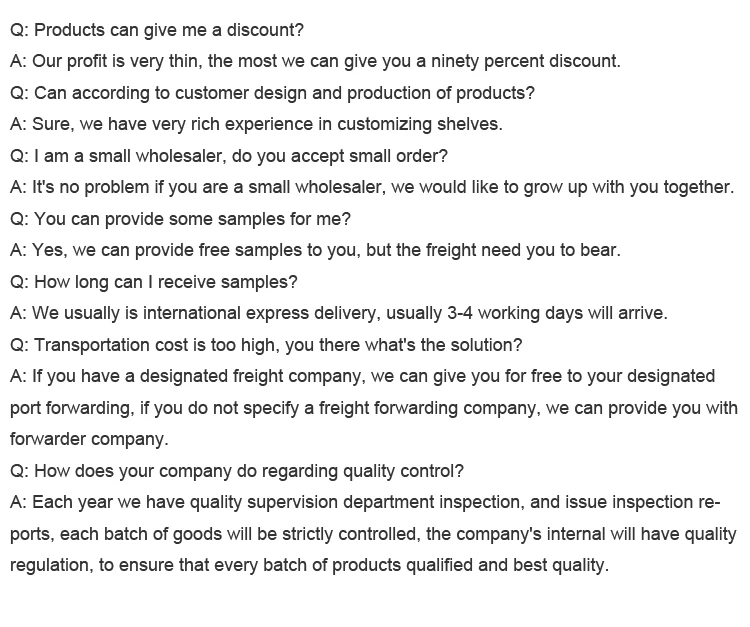Select the line starting "port forwarding, if you do not specify"
The height and width of the screenshot is (627, 750).
tap(374, 408)
